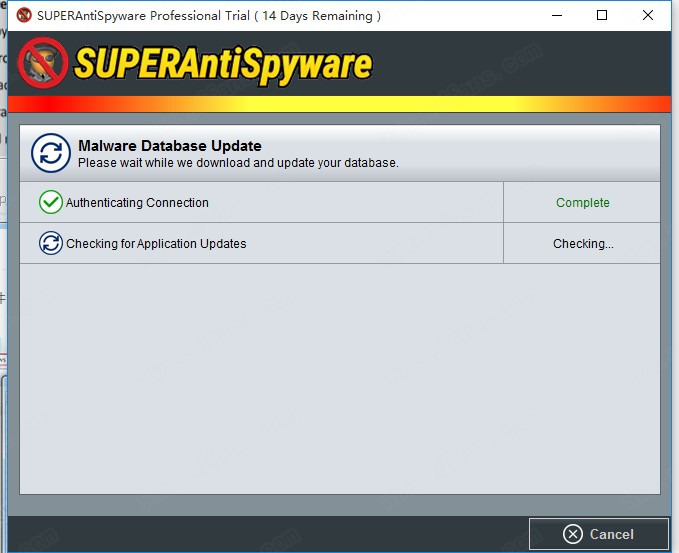
Task: Click the SUPERAntiSpyware title bar app icon
Action: pyautogui.click(x=24, y=15)
